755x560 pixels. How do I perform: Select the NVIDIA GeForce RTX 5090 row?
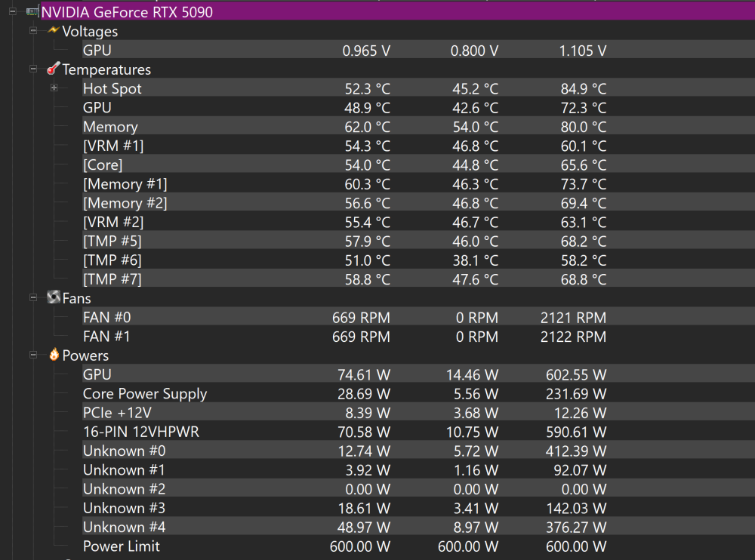coord(398,11)
